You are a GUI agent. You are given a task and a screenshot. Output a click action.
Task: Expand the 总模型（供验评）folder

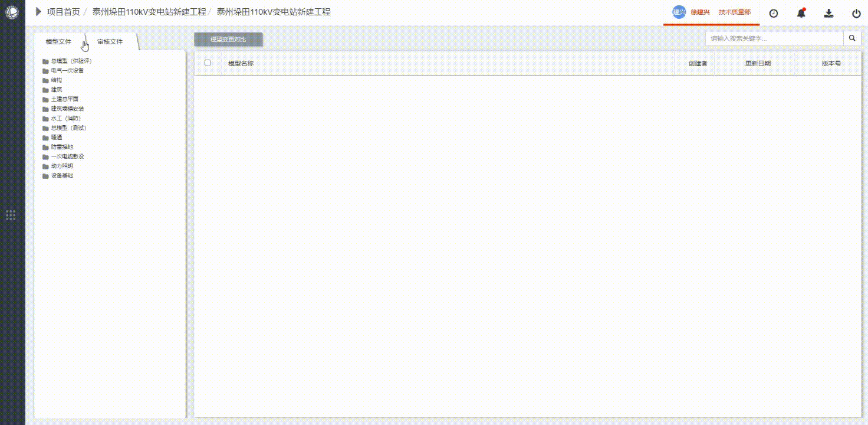pos(71,61)
